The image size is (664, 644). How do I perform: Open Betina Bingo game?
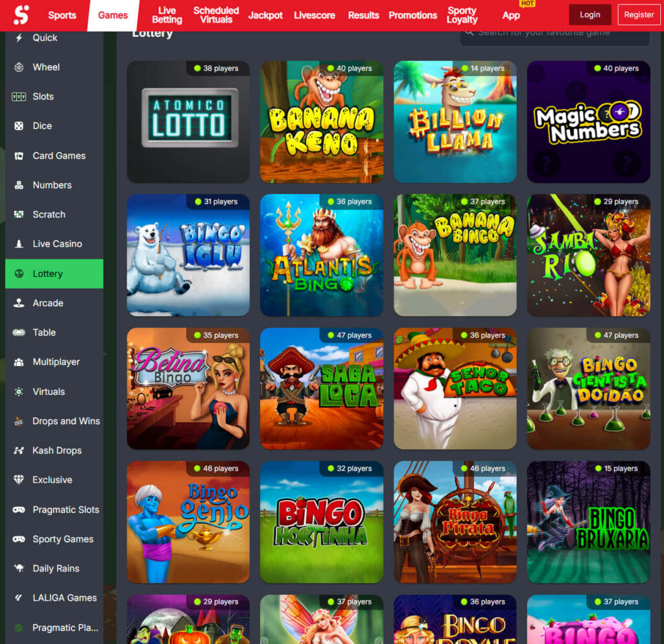tap(188, 388)
